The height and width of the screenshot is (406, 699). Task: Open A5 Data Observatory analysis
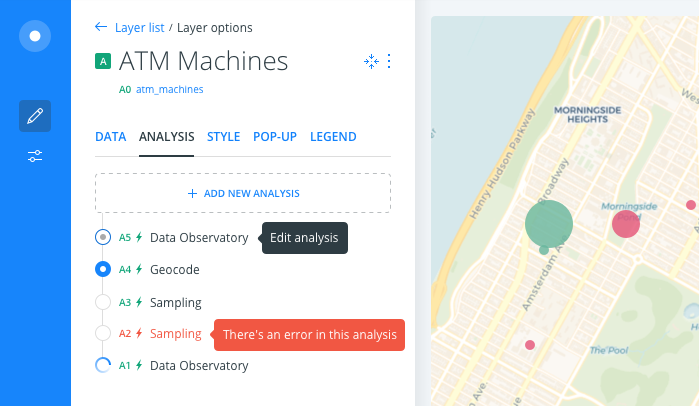tap(199, 238)
